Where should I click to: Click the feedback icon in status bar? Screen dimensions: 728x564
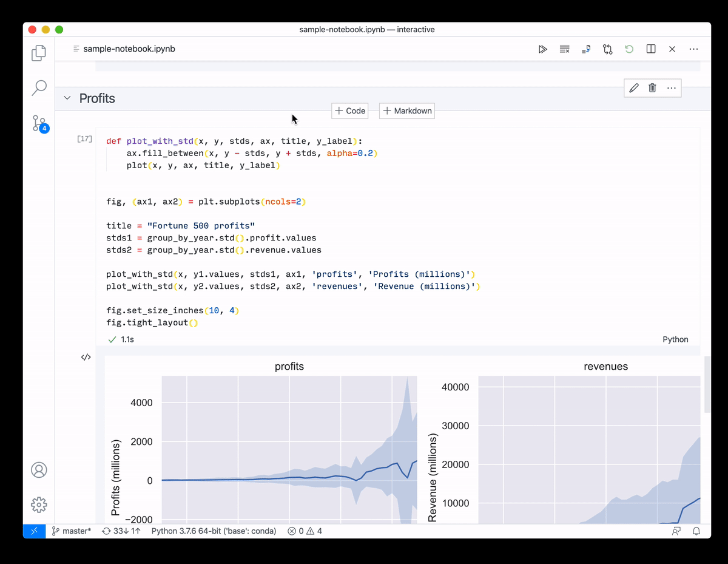coord(676,531)
